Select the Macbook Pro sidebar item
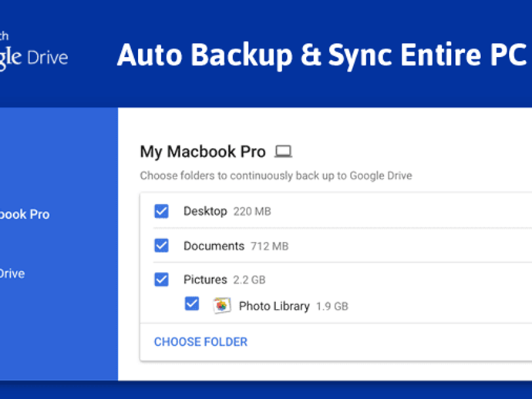532x399 pixels. point(25,214)
